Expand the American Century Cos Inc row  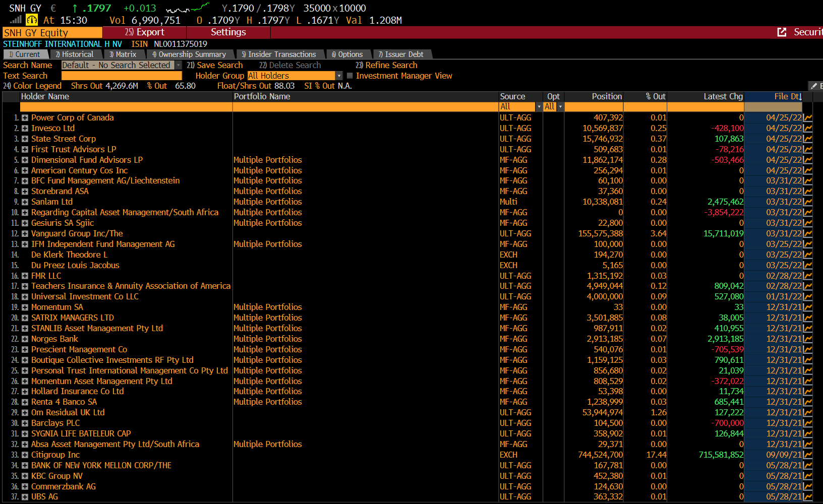pos(25,170)
